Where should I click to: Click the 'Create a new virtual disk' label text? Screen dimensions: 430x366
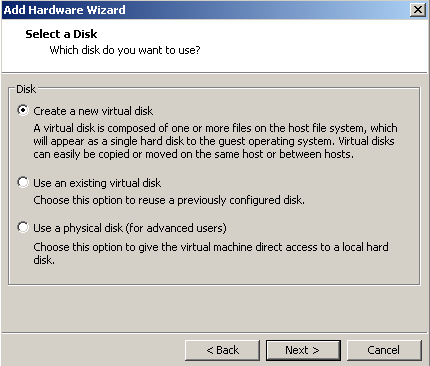pyautogui.click(x=93, y=111)
